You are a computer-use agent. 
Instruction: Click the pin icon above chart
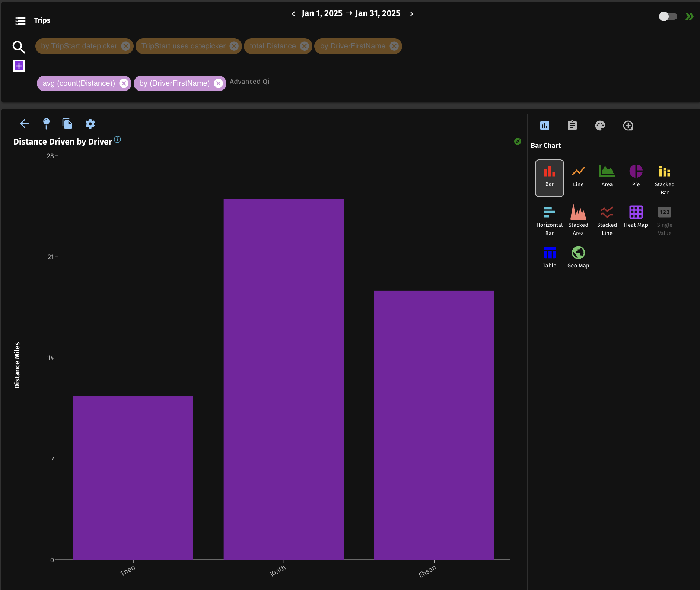point(46,124)
